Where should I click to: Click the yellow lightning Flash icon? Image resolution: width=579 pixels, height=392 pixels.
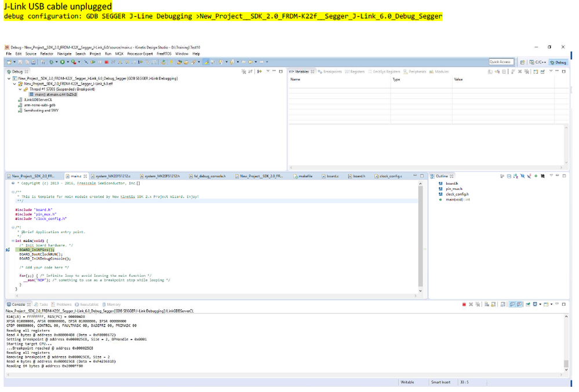(x=171, y=62)
